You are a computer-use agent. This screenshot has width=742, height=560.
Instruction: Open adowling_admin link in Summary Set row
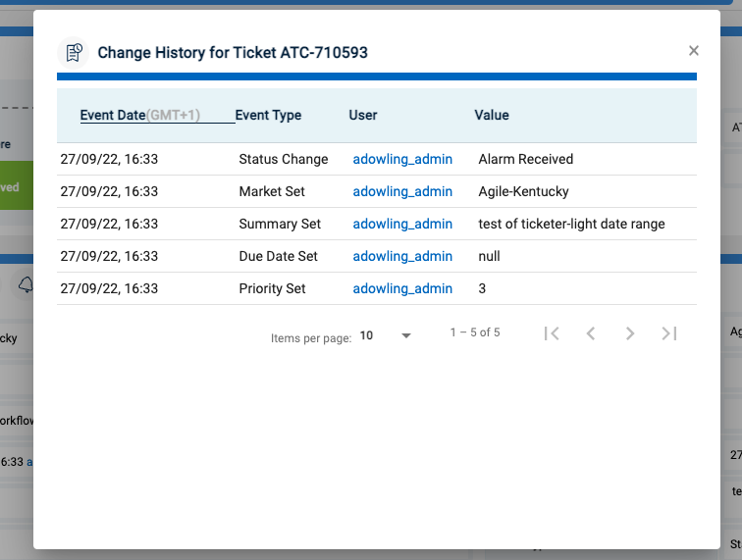pos(402,224)
